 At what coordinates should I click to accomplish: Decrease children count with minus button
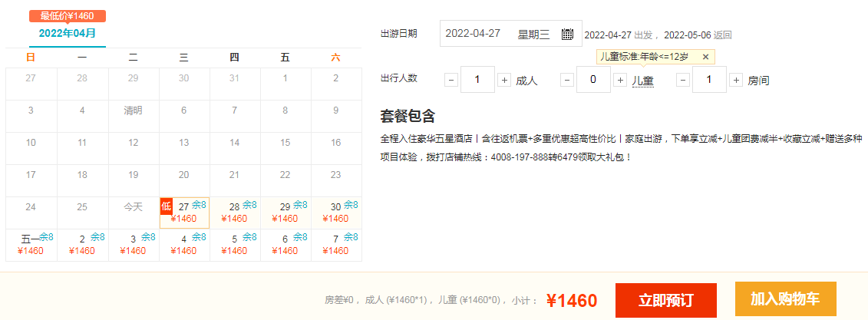(x=566, y=80)
